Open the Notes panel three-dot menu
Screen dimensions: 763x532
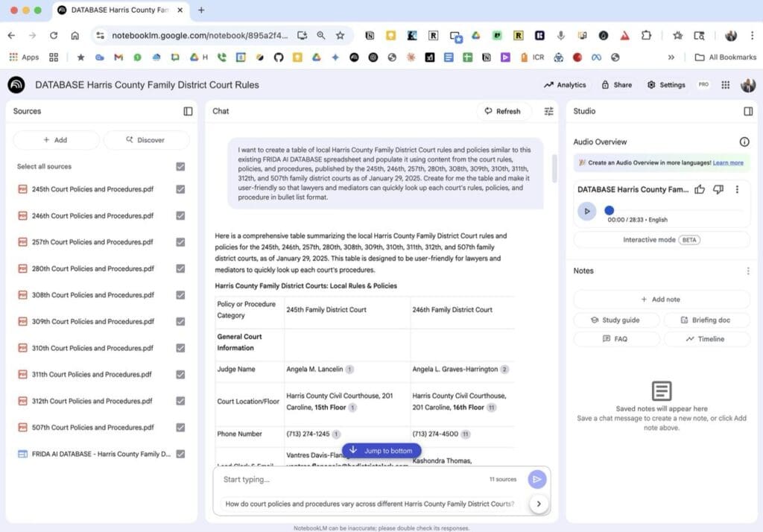(748, 270)
